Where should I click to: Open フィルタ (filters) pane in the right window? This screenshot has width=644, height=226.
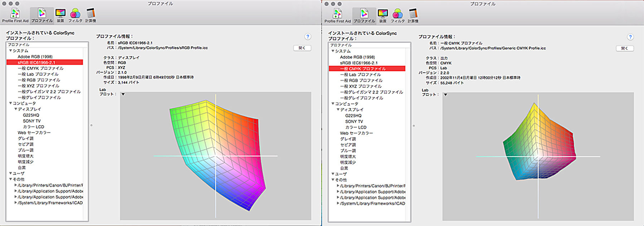(x=397, y=16)
